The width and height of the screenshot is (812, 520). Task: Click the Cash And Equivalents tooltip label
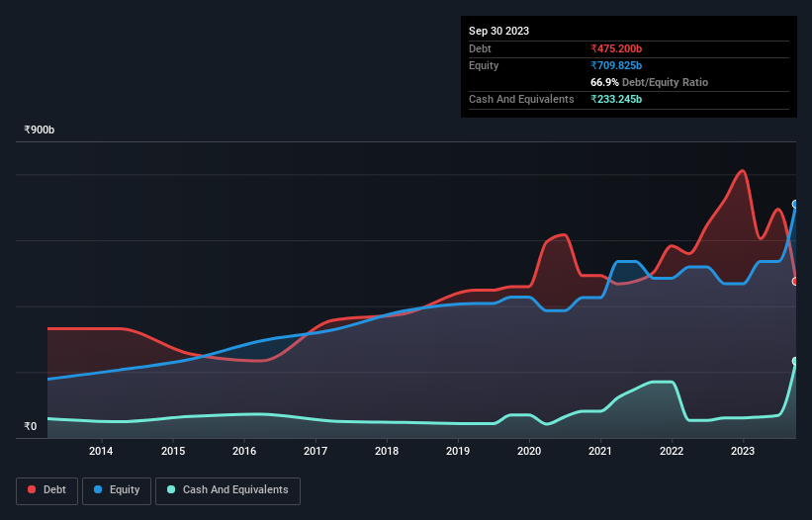coord(521,99)
